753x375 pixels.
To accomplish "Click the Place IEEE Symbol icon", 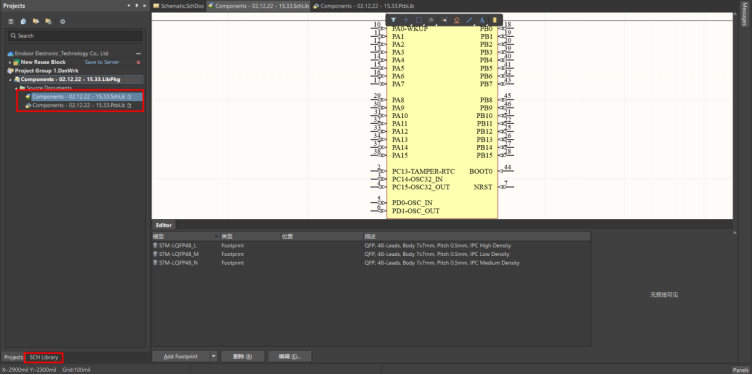I will coord(457,20).
